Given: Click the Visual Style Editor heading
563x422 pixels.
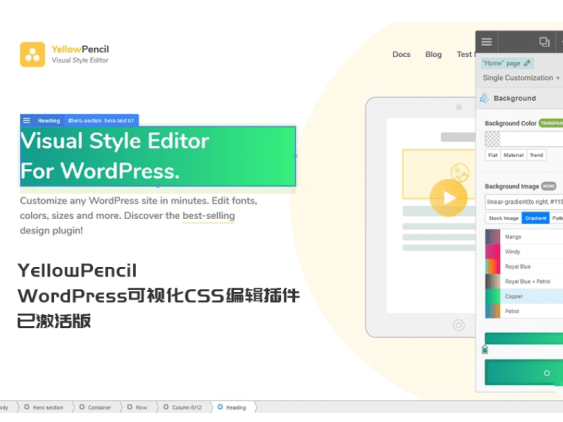Looking at the screenshot, I should tap(158, 156).
